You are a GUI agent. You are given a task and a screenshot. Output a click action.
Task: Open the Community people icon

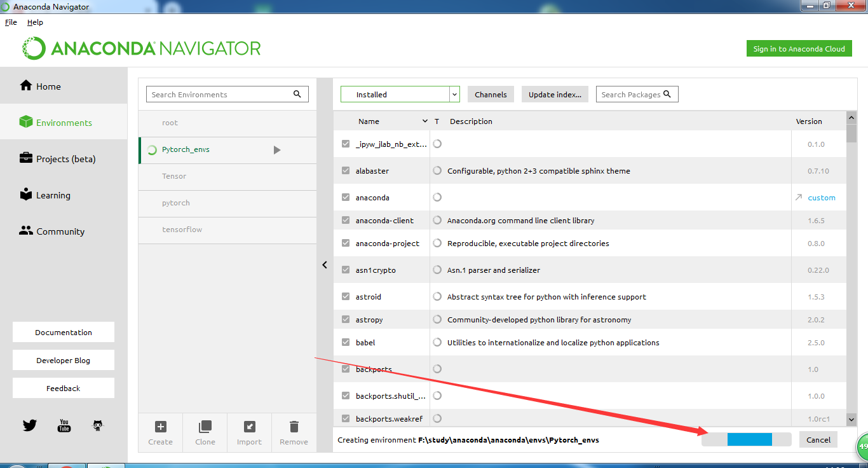26,231
